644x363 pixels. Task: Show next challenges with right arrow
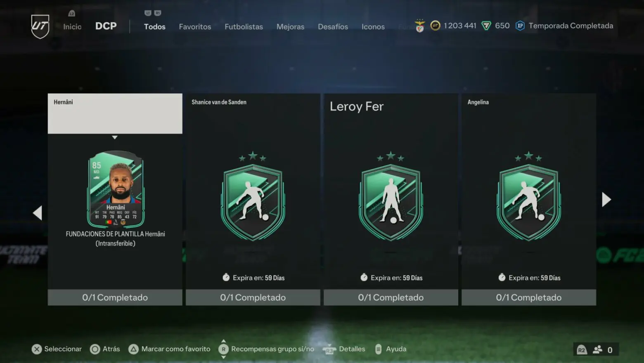[x=606, y=200]
